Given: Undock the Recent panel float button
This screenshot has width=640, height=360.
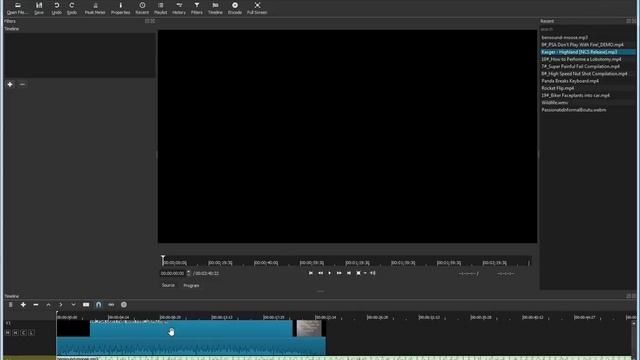Looking at the screenshot, I should tap(629, 21).
